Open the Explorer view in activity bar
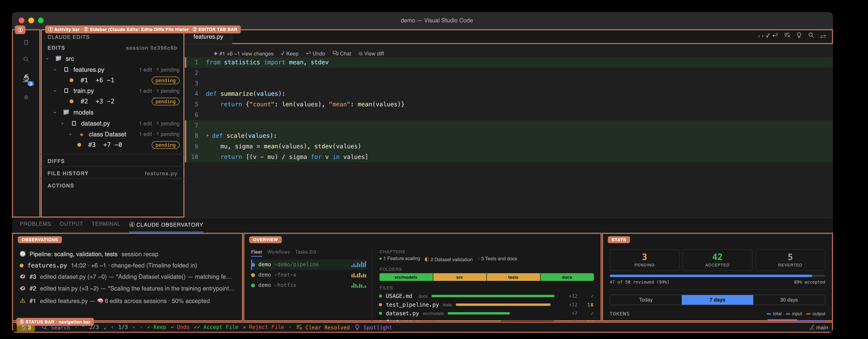 [26, 42]
